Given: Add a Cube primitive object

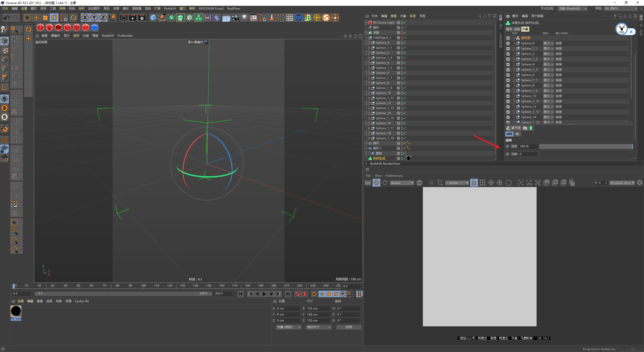Looking at the screenshot, I should 153,18.
